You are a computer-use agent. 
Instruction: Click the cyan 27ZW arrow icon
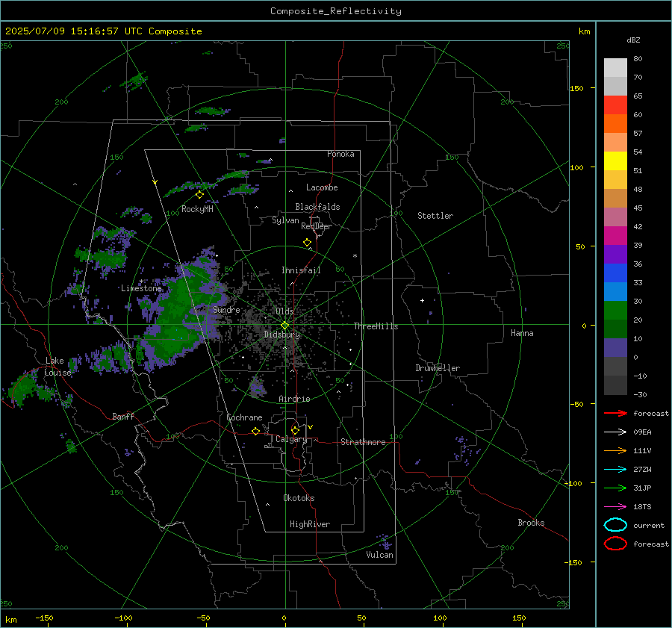click(x=615, y=470)
